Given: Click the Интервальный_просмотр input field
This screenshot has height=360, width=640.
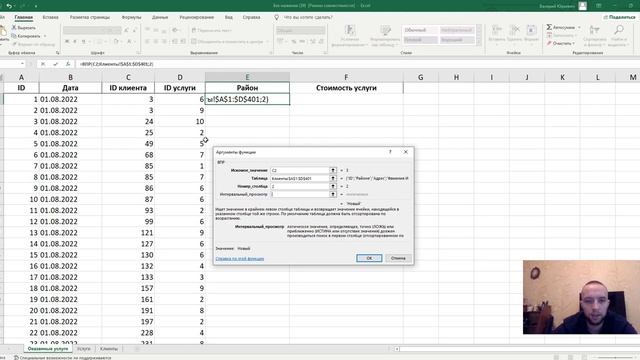Looking at the screenshot, I should (300, 194).
